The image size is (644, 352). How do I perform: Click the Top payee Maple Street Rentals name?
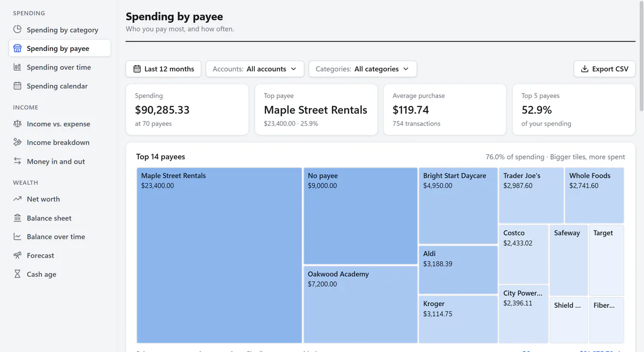pyautogui.click(x=315, y=110)
